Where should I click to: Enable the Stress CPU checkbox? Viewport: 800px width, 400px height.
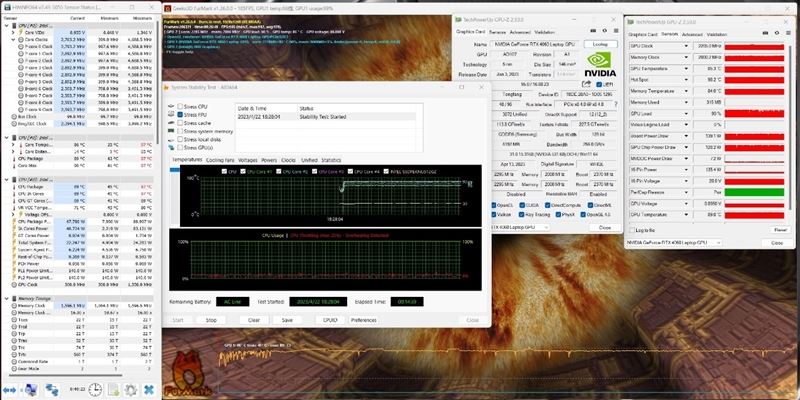click(180, 107)
